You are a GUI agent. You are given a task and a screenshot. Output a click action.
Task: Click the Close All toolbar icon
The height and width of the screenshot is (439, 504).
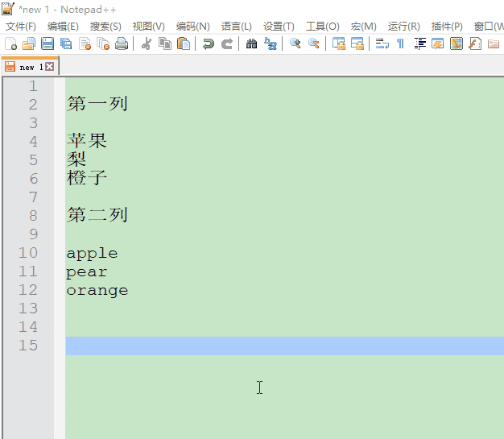103,43
